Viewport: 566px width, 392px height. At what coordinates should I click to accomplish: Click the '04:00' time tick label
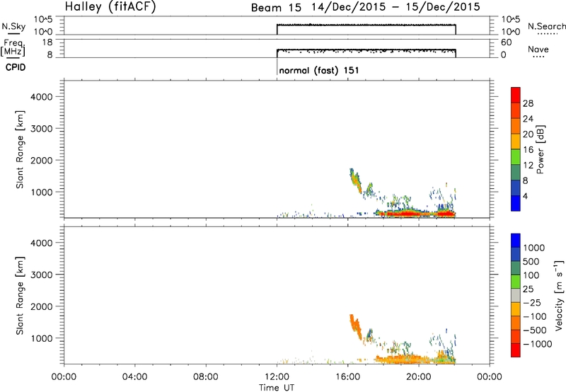pyautogui.click(x=134, y=377)
